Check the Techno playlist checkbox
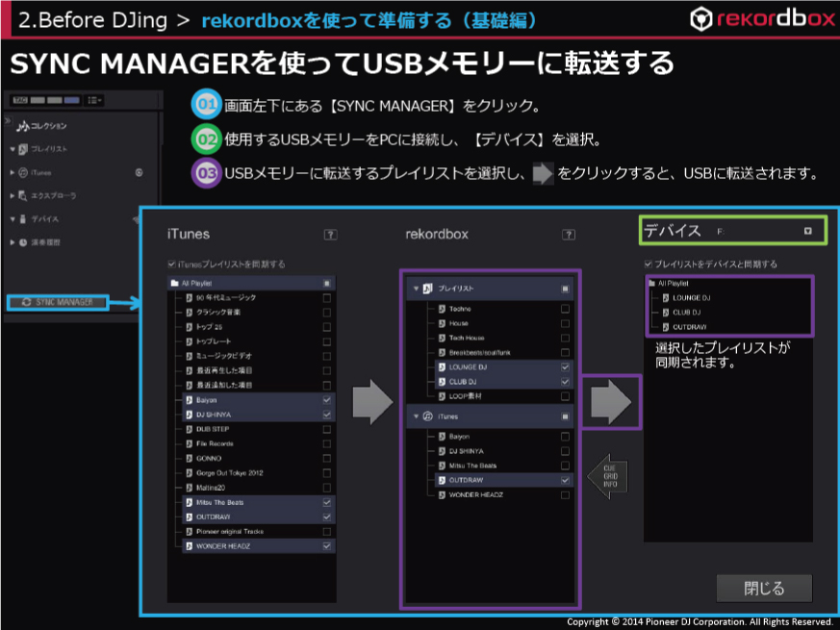The height and width of the screenshot is (630, 840). pyautogui.click(x=565, y=309)
